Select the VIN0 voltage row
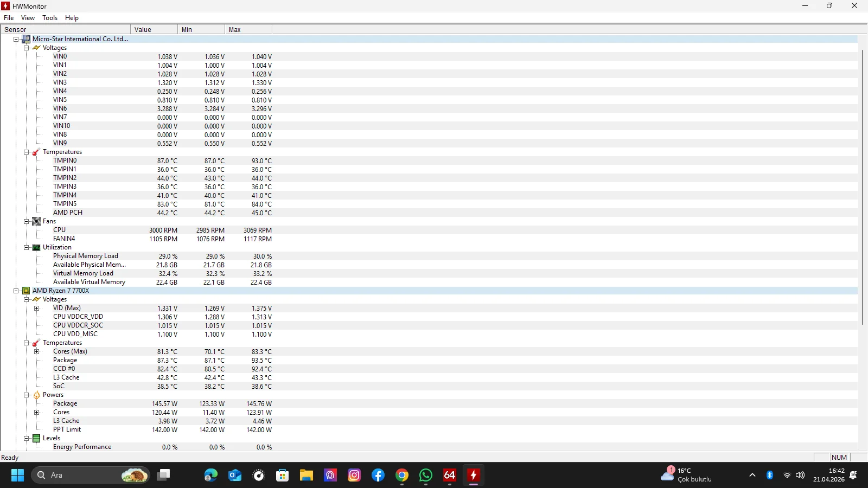 429,56
